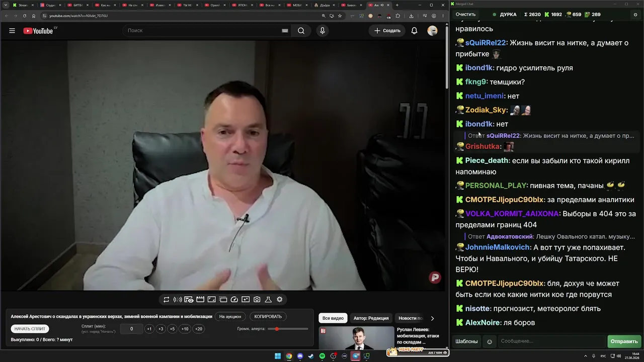The image size is (644, 362).
Task: Open the Руслан Левиев video thumbnail
Action: pyautogui.click(x=356, y=338)
